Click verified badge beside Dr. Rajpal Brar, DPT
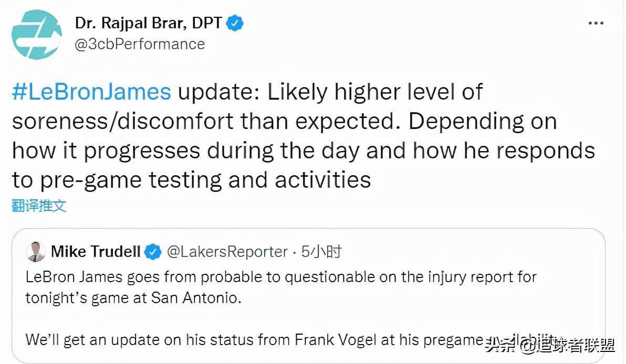This screenshot has width=626, height=364. click(x=235, y=23)
